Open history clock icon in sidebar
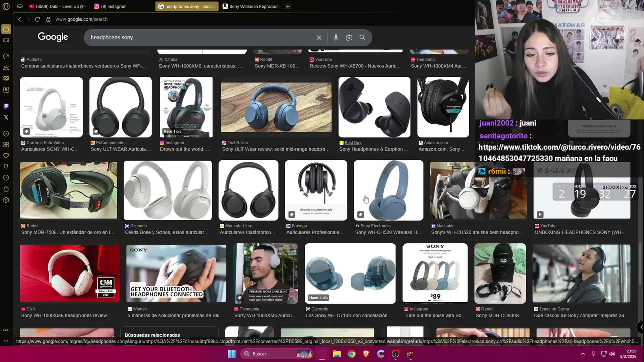Image resolution: width=644 pixels, height=362 pixels. click(x=6, y=178)
